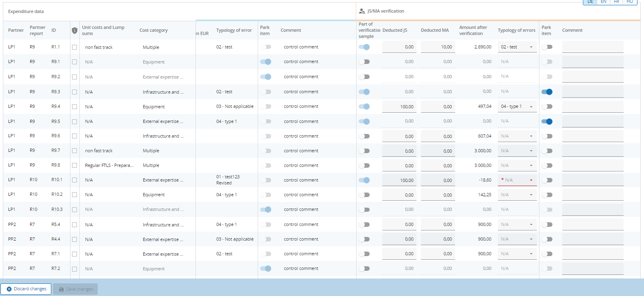Toggle JS/MA Park item for row R9.5

point(547,122)
